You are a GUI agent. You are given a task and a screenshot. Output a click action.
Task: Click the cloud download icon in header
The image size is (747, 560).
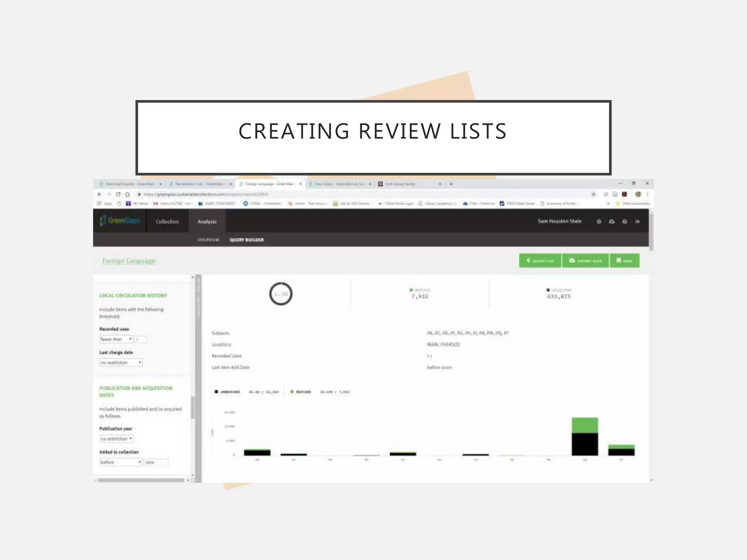[x=612, y=221]
